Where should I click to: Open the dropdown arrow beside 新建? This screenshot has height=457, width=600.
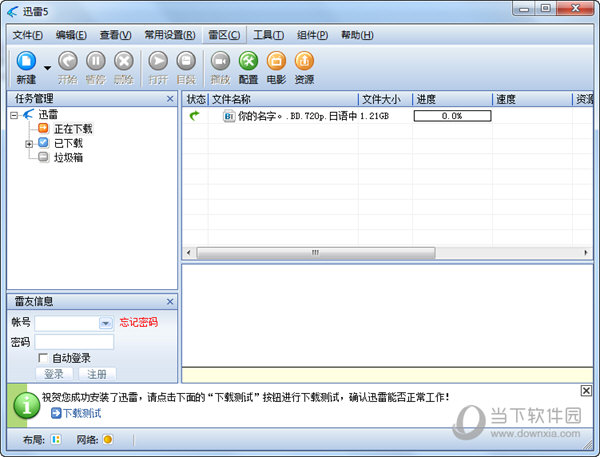point(47,68)
